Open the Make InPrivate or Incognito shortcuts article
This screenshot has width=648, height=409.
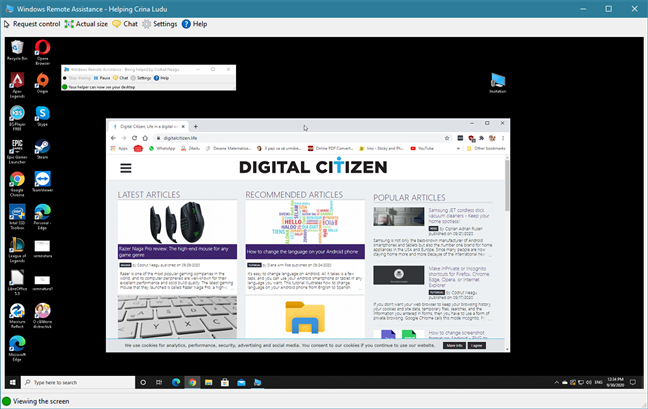pyautogui.click(x=459, y=277)
